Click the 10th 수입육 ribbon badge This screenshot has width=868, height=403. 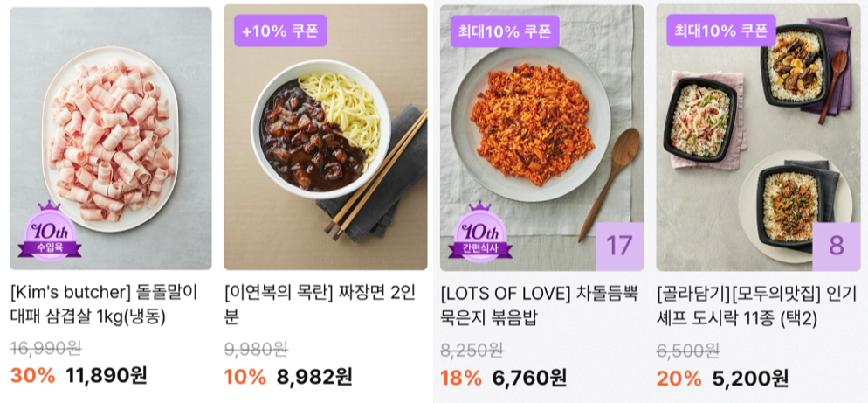50,233
